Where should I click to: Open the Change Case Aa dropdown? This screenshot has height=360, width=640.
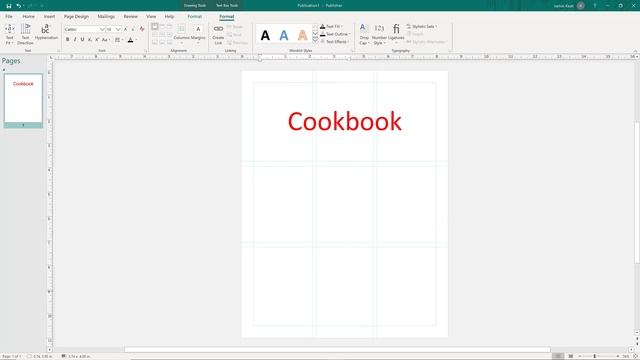pyautogui.click(x=106, y=40)
